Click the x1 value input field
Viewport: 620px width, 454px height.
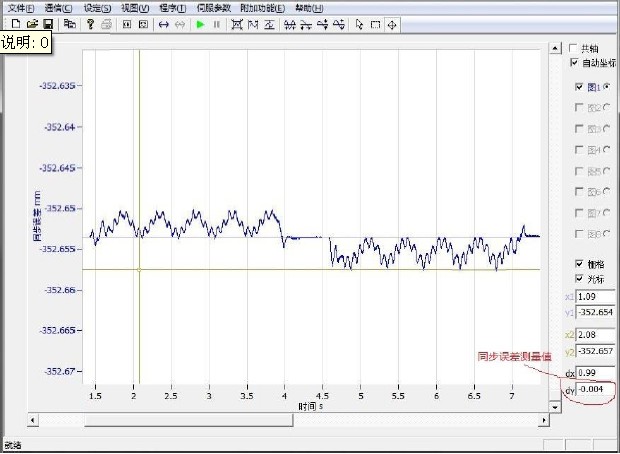(x=596, y=297)
